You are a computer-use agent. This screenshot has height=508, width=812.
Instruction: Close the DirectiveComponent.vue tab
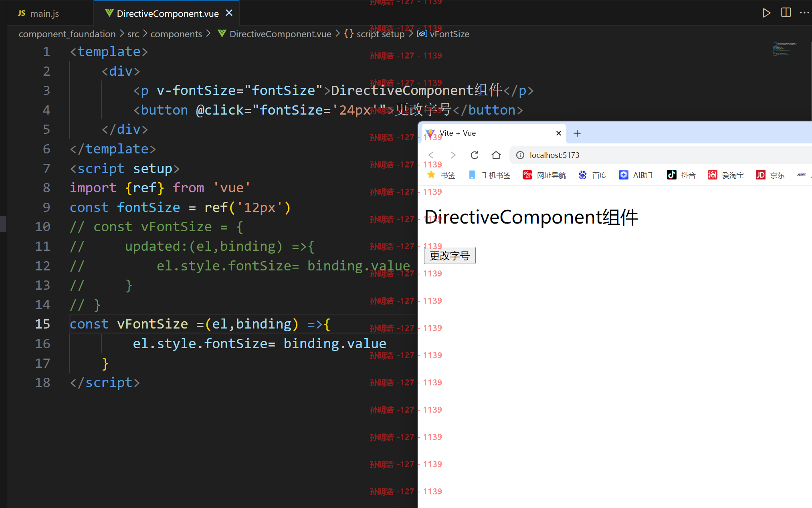pyautogui.click(x=229, y=13)
